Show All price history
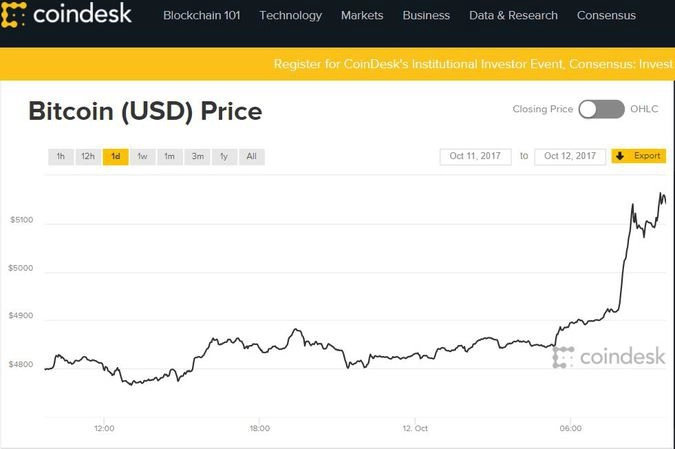Viewport: 675px width, 449px height. click(251, 156)
